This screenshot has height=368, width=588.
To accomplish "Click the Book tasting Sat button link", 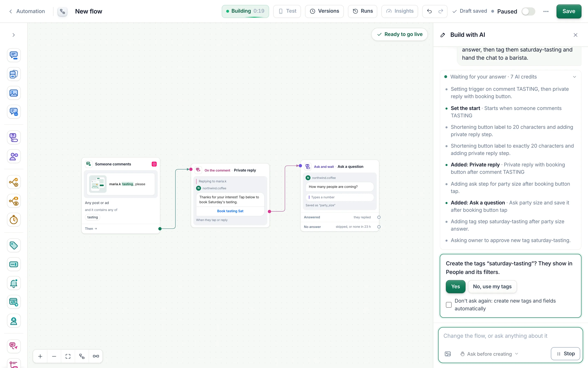I will pos(230,211).
